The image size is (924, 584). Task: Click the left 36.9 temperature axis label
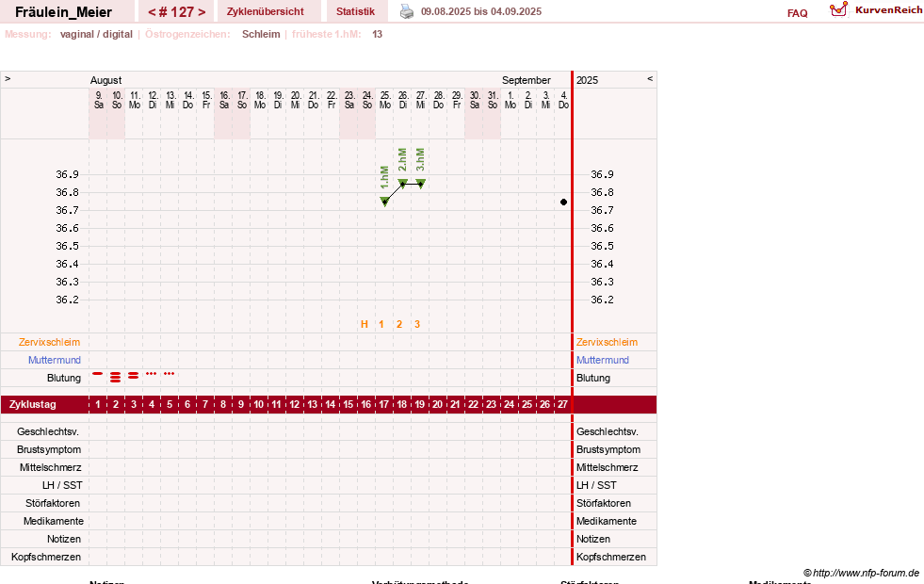coord(67,174)
